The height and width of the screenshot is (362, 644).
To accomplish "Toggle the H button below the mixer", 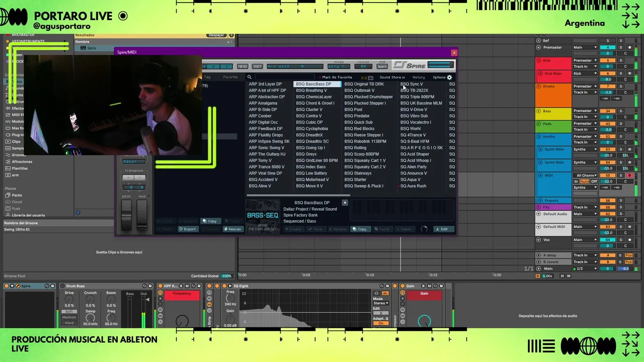I will tap(562, 276).
